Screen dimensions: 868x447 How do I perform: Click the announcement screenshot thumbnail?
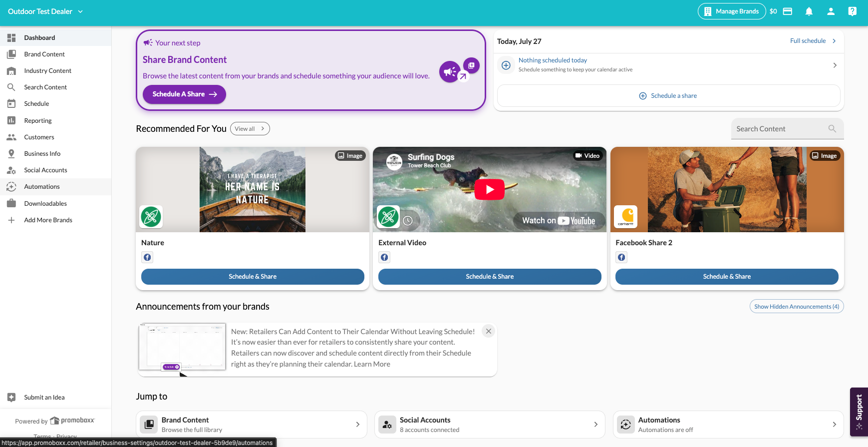point(182,347)
